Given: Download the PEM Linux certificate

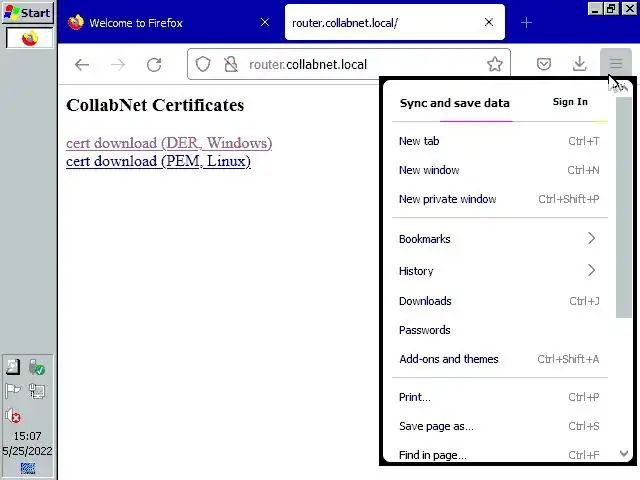Looking at the screenshot, I should 158,161.
